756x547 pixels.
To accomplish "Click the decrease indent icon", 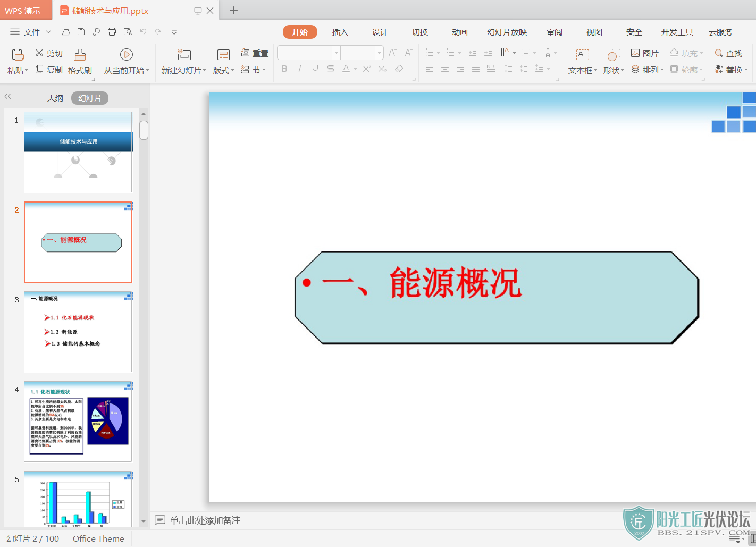I will point(473,53).
